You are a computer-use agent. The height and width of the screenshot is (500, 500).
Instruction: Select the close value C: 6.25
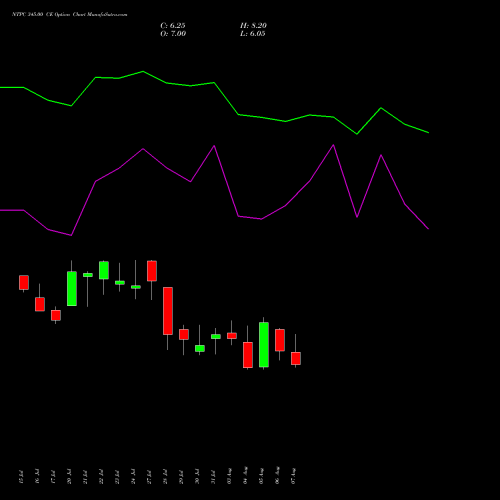pyautogui.click(x=173, y=26)
